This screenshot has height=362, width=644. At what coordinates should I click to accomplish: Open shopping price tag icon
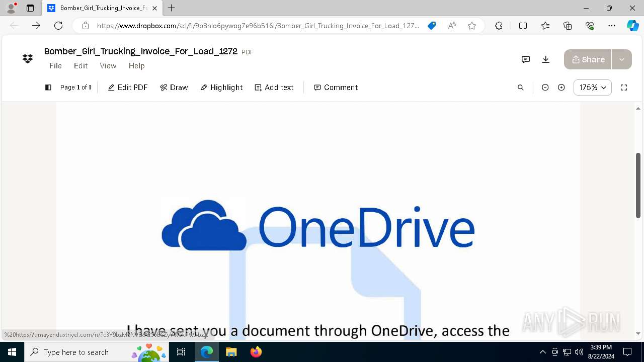click(432, 26)
